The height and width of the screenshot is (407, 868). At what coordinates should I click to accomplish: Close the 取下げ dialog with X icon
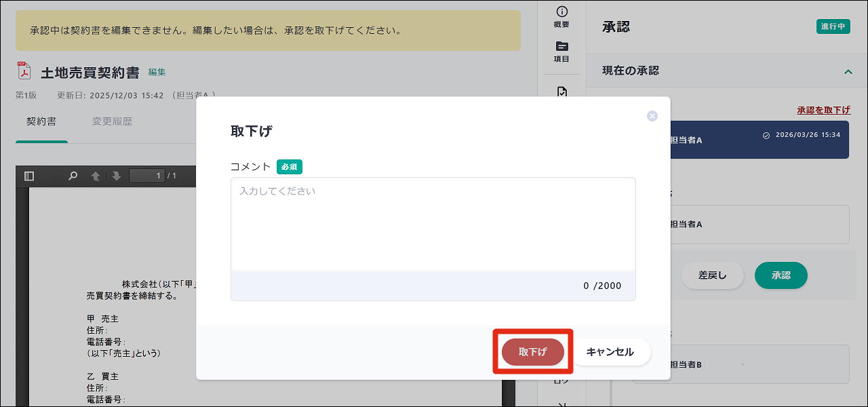click(x=652, y=116)
